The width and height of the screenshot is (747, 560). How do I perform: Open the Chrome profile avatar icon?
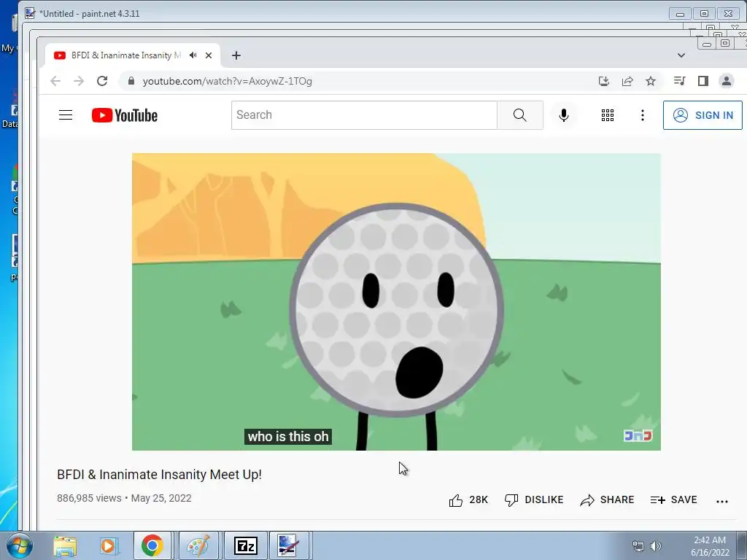[727, 81]
